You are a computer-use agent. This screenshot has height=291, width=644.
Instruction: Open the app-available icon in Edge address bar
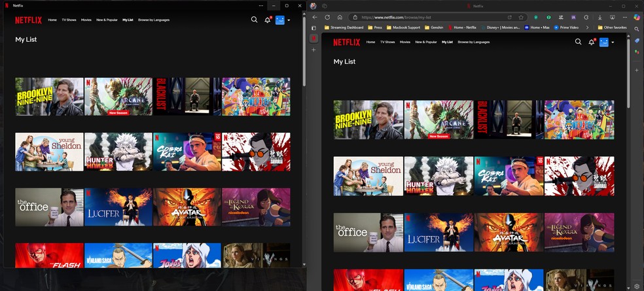click(x=510, y=17)
